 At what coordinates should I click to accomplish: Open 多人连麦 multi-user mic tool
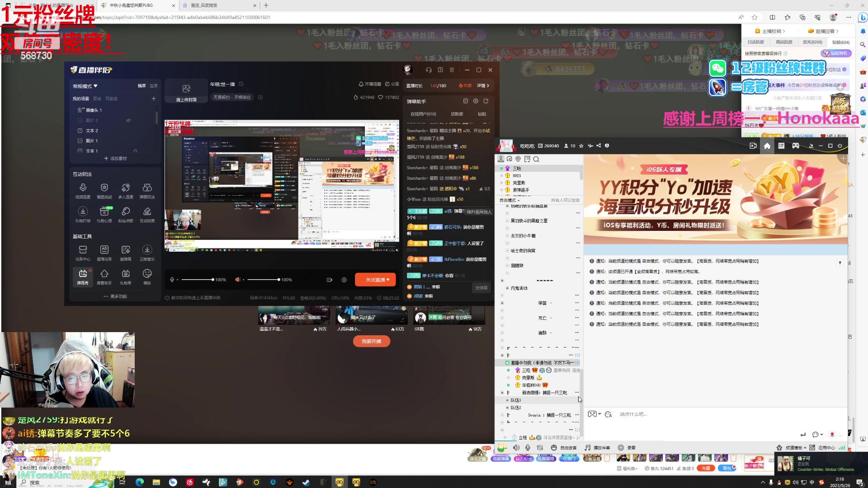[126, 191]
